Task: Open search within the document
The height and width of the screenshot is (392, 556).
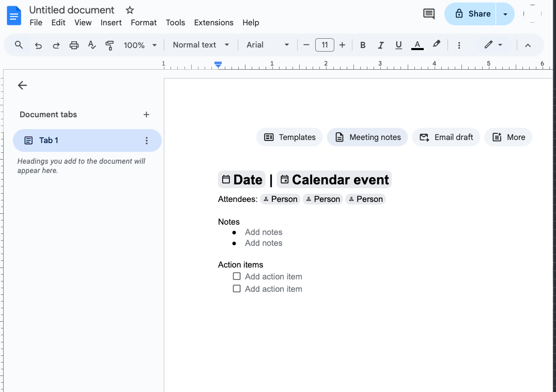Action: click(x=18, y=45)
